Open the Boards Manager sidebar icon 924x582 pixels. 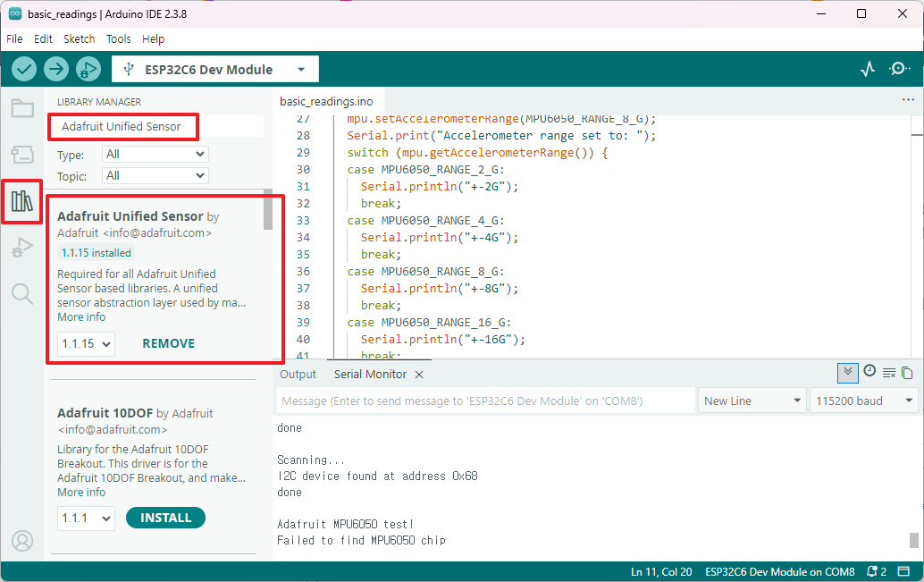click(x=22, y=155)
